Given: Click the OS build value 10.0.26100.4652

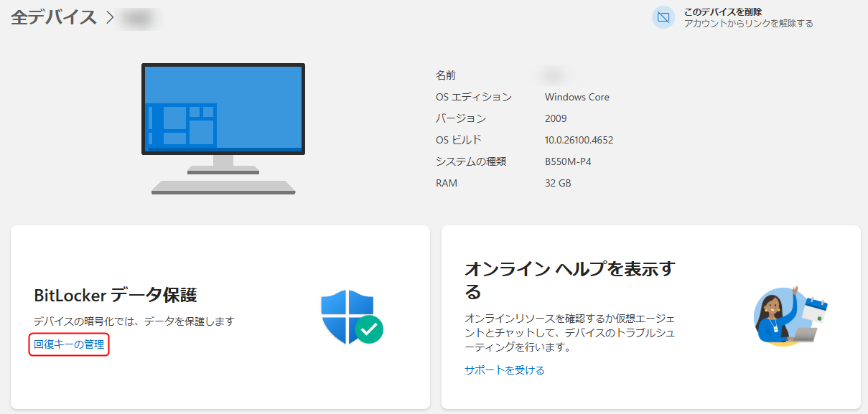Looking at the screenshot, I should (579, 140).
